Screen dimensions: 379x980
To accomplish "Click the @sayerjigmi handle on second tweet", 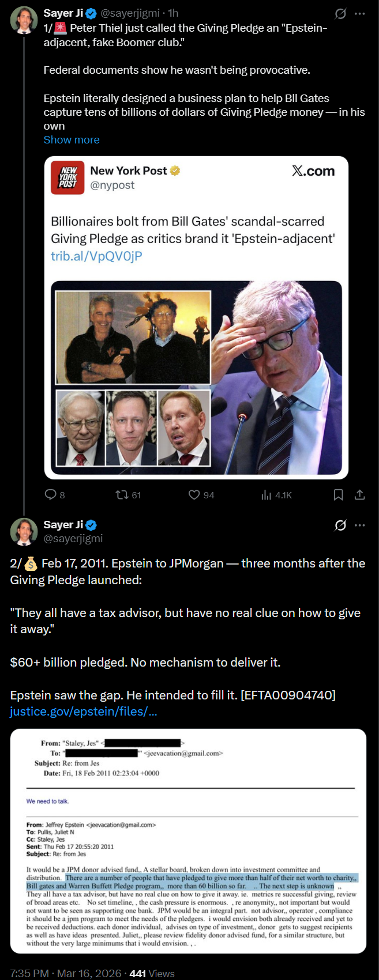I will [73, 538].
